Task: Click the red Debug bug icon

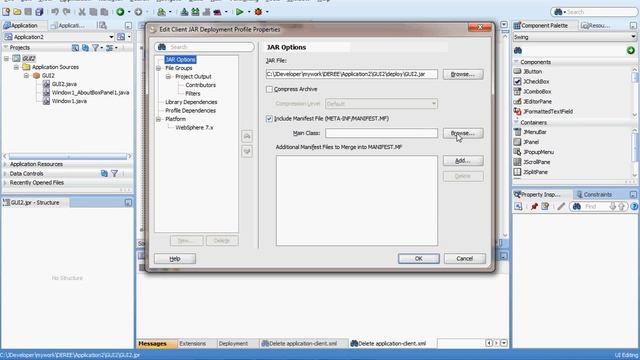Action: 258,12
